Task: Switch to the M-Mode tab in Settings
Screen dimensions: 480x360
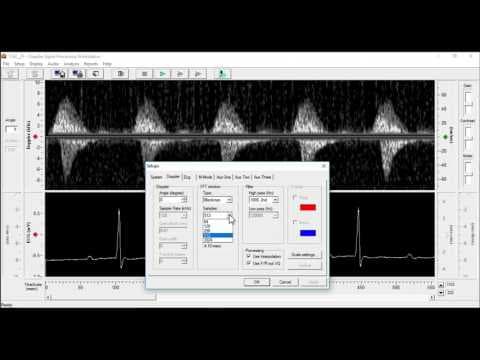Action: (205, 177)
